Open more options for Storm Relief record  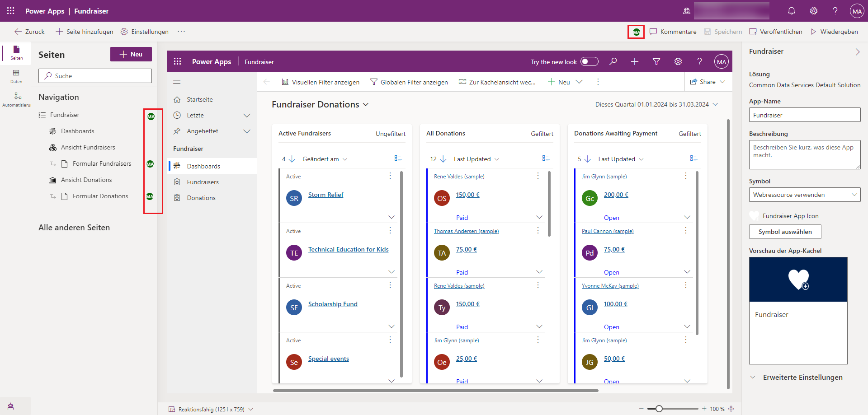390,176
